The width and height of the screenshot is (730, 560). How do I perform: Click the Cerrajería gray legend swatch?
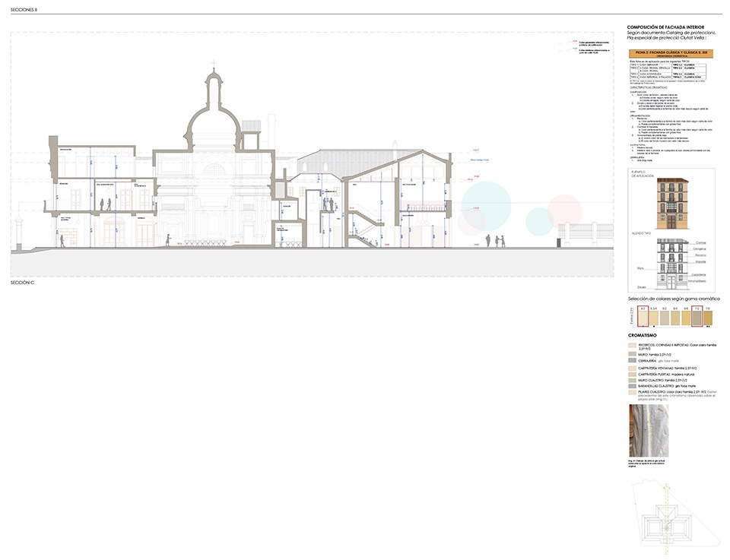pyautogui.click(x=632, y=361)
